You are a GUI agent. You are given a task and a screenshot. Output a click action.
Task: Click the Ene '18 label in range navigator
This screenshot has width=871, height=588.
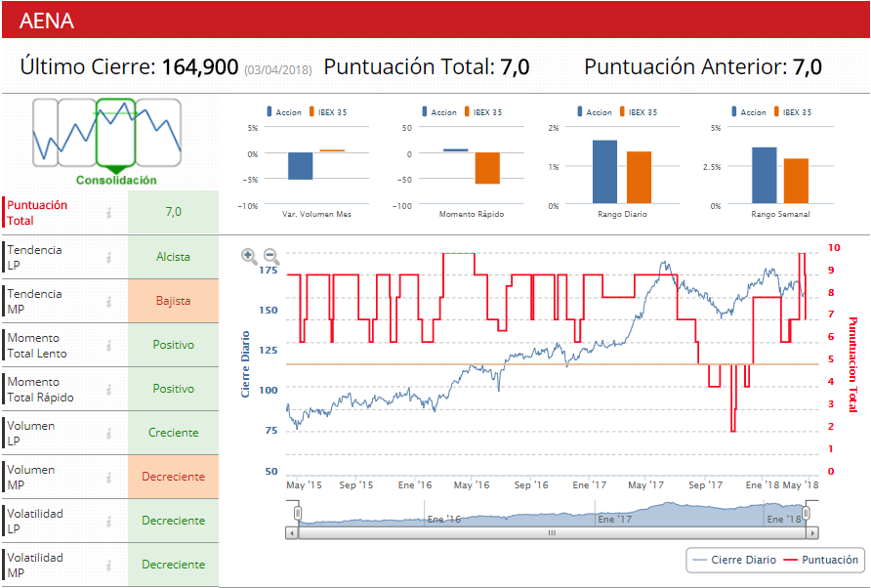(x=783, y=519)
